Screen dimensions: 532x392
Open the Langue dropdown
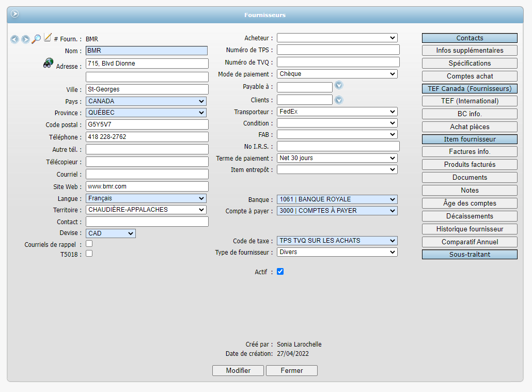146,198
